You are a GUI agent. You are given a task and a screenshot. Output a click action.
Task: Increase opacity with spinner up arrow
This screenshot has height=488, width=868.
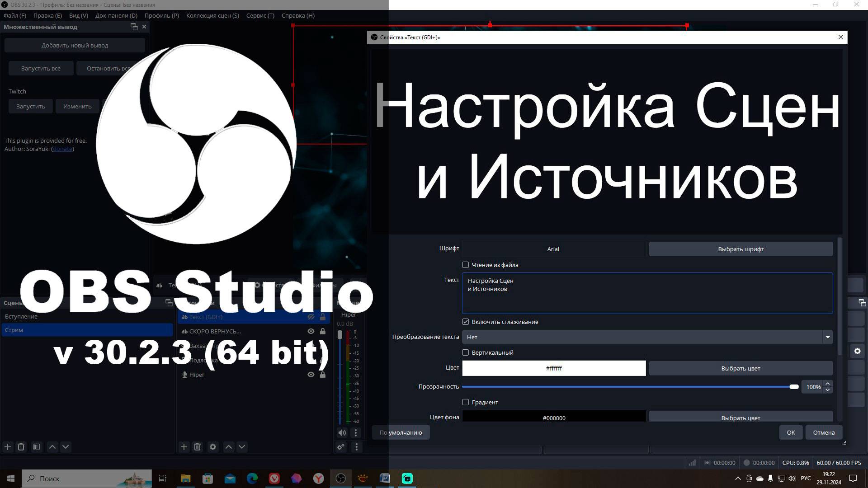828,384
